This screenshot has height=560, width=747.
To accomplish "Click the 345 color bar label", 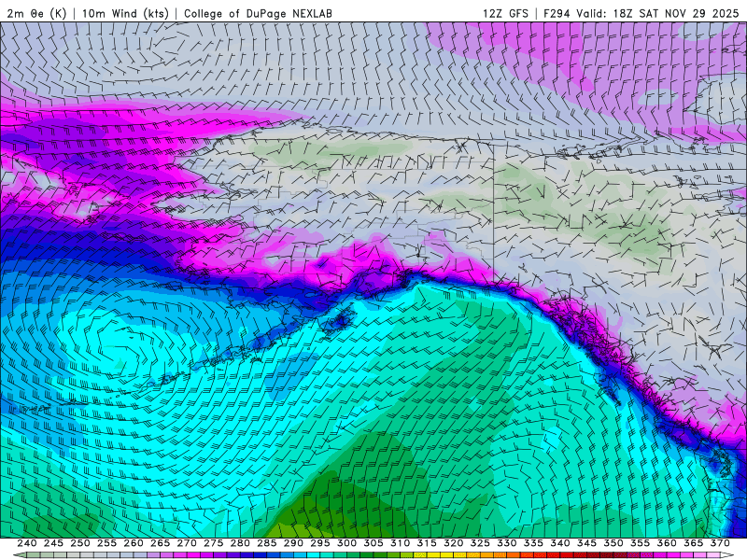I will [587, 543].
